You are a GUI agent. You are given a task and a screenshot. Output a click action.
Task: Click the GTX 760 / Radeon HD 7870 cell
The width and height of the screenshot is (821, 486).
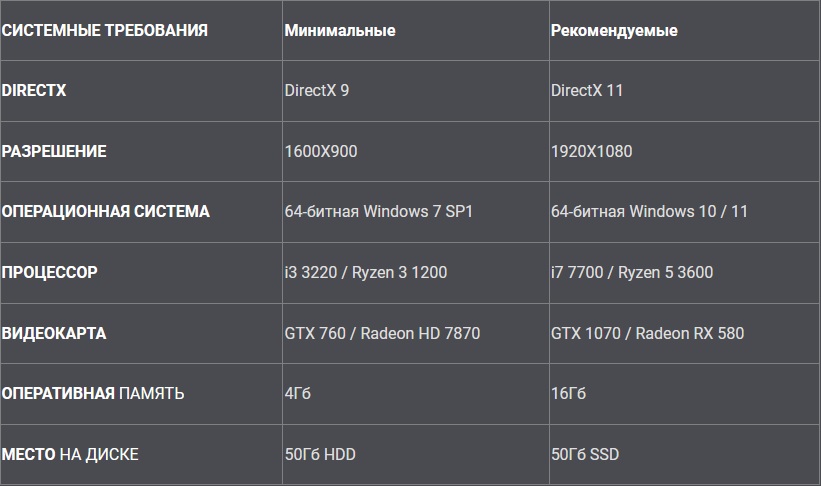382,333
